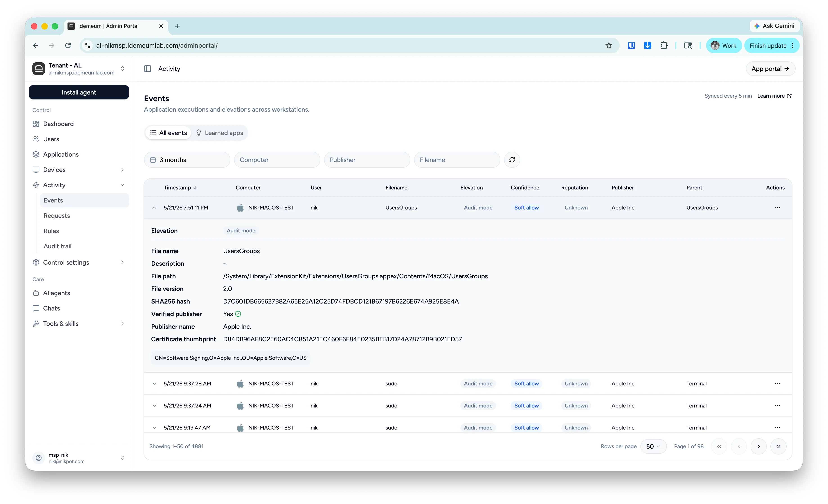Go to the previous page of events
This screenshot has height=504, width=828.
tap(739, 446)
